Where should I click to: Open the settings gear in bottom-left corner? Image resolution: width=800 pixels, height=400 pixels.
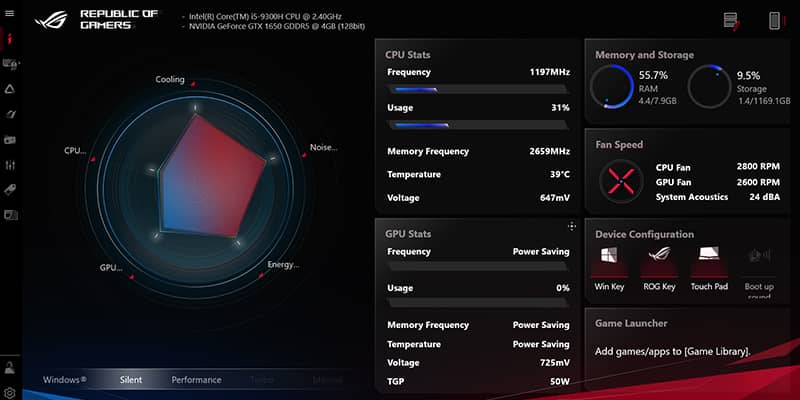10,392
